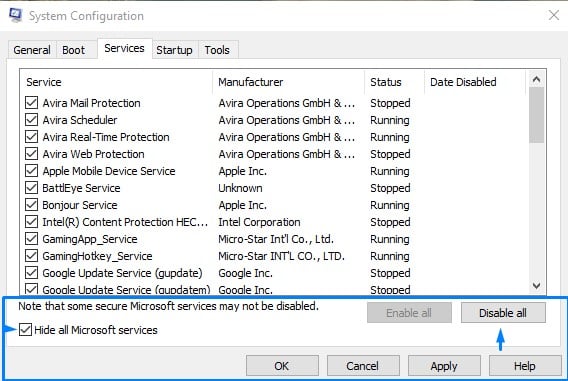Select the 'Avira Mail Protection' service name
The height and width of the screenshot is (381, 568).
91,103
